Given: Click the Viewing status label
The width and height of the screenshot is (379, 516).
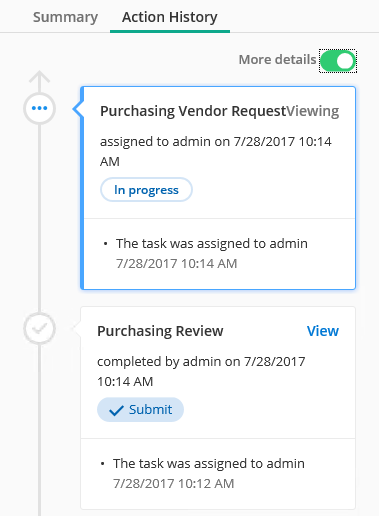Looking at the screenshot, I should (x=313, y=111).
